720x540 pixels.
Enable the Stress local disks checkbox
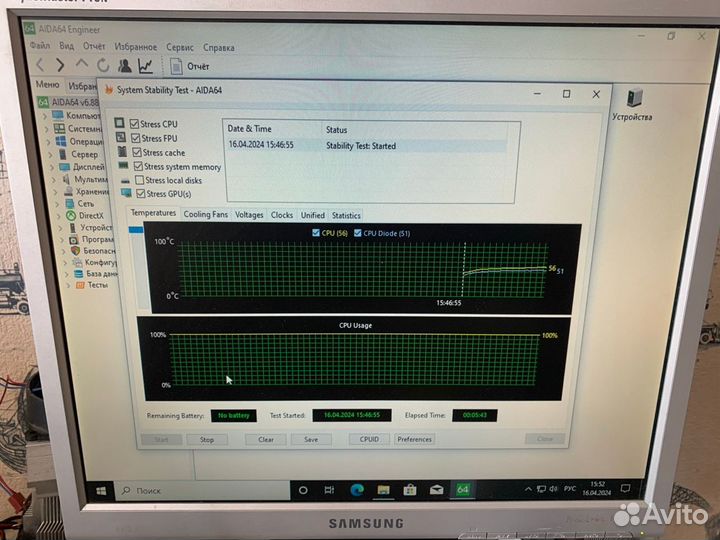[x=139, y=181]
